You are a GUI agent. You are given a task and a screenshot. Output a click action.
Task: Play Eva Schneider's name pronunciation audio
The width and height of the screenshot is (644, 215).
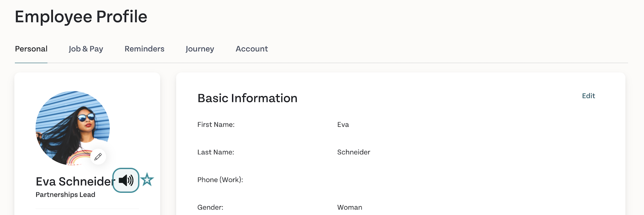pos(126,180)
